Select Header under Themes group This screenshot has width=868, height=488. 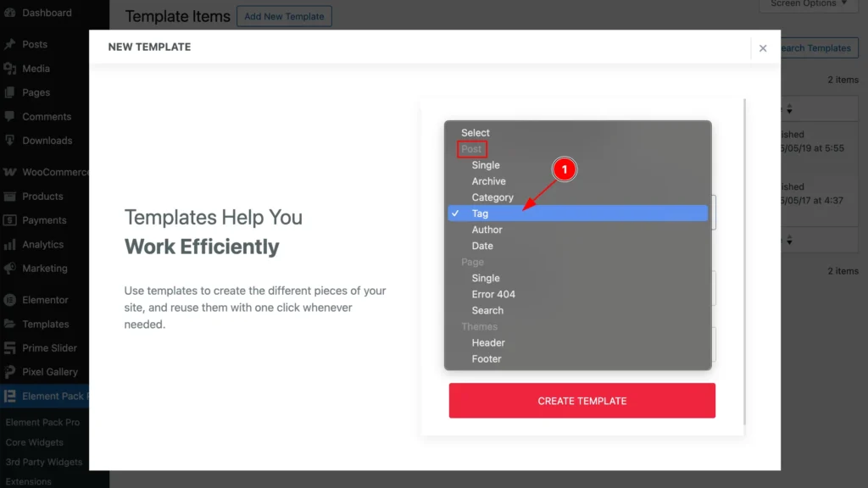coord(488,343)
